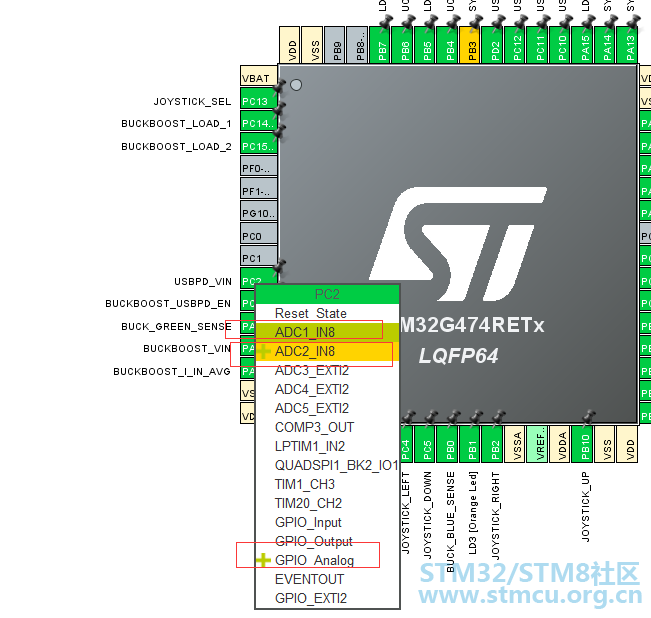Choose ADC2_IN8 option for PC2
The height and width of the screenshot is (618, 651).
click(x=327, y=351)
